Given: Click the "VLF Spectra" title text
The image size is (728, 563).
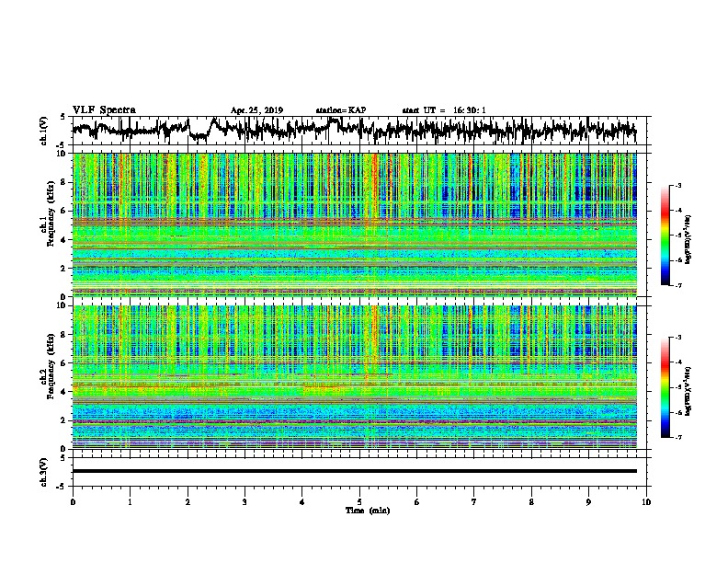Looking at the screenshot, I should tap(104, 109).
